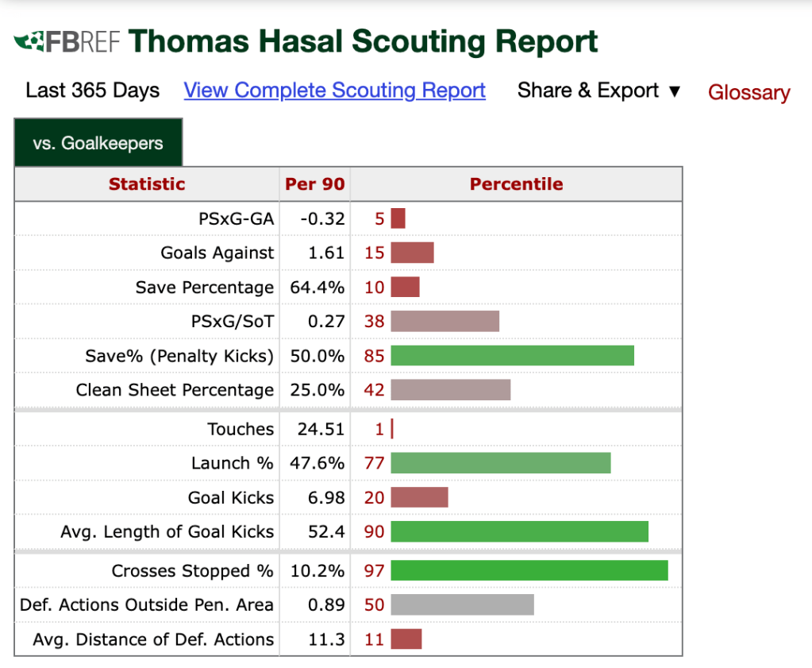Click the Launch % percentile bar
The width and height of the screenshot is (812, 668).
pyautogui.click(x=500, y=463)
